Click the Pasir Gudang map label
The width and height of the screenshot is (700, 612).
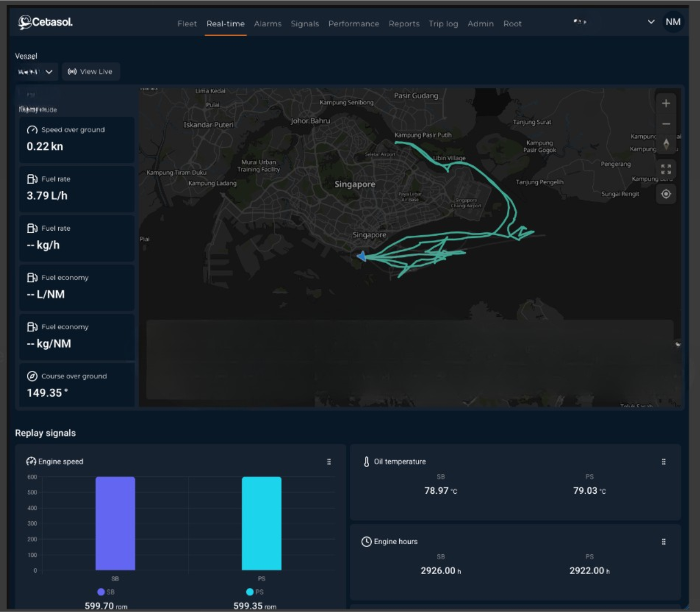[x=416, y=96]
